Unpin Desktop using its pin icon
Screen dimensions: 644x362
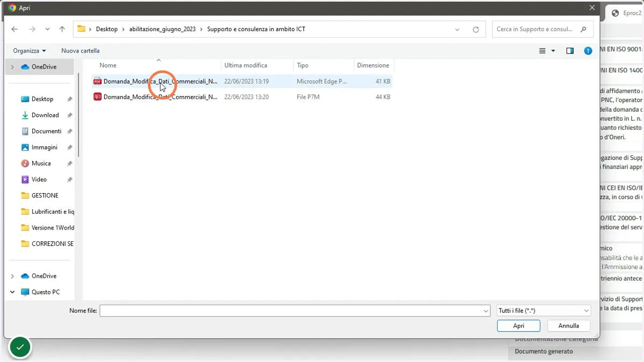70,99
